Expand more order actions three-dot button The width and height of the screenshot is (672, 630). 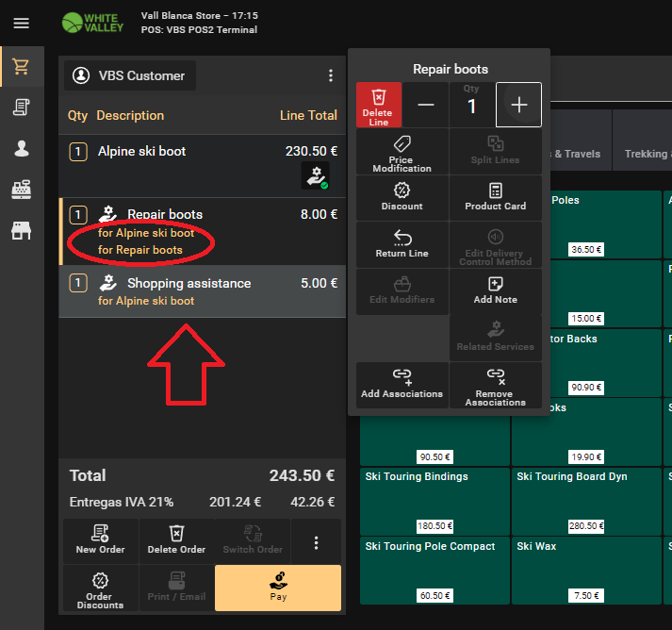[x=316, y=542]
